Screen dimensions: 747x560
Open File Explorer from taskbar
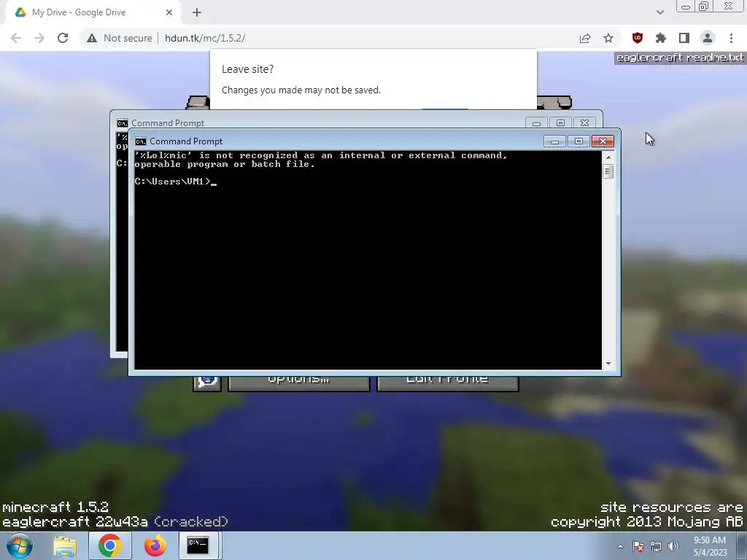[x=65, y=545]
